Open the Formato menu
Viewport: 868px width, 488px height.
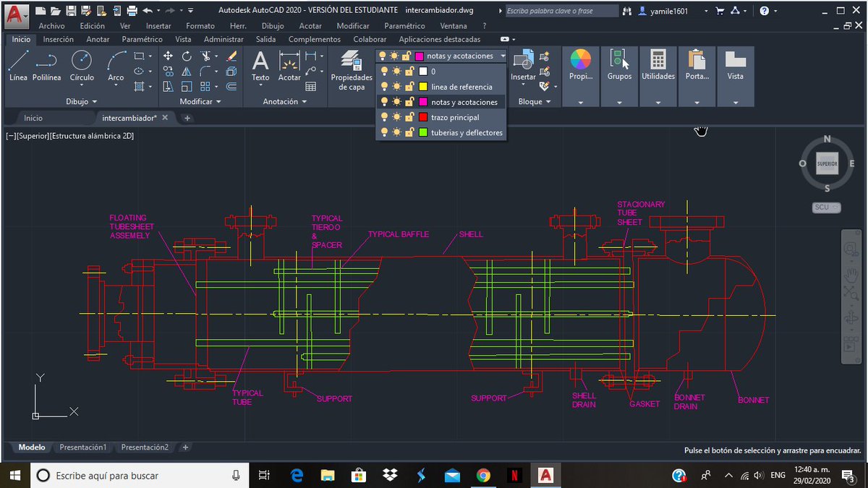[x=200, y=26]
